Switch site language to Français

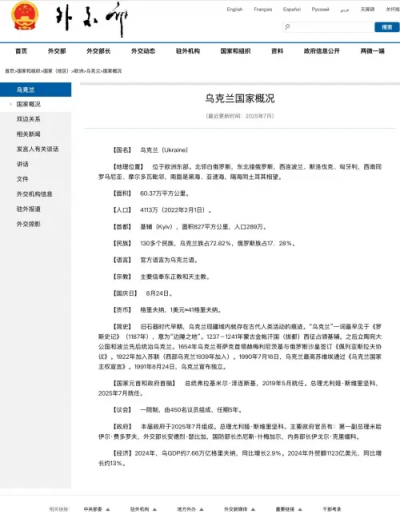[x=263, y=9]
